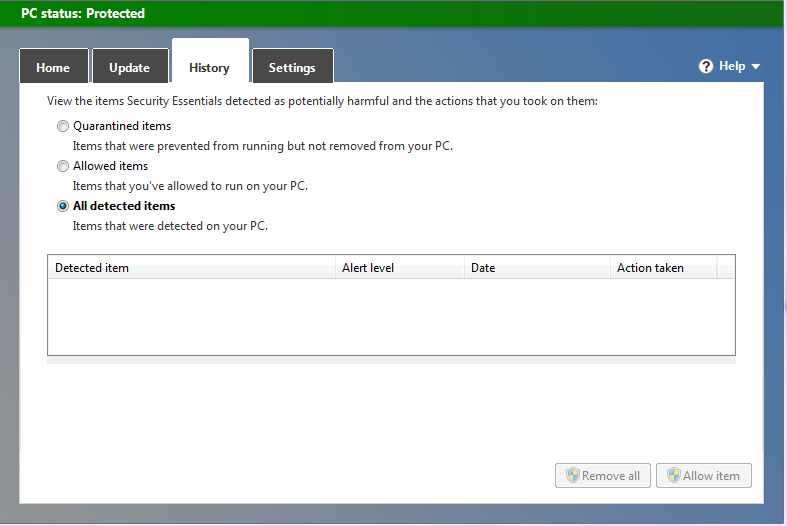
Task: Click the 'PC status: Protected' header text
Action: click(83, 14)
